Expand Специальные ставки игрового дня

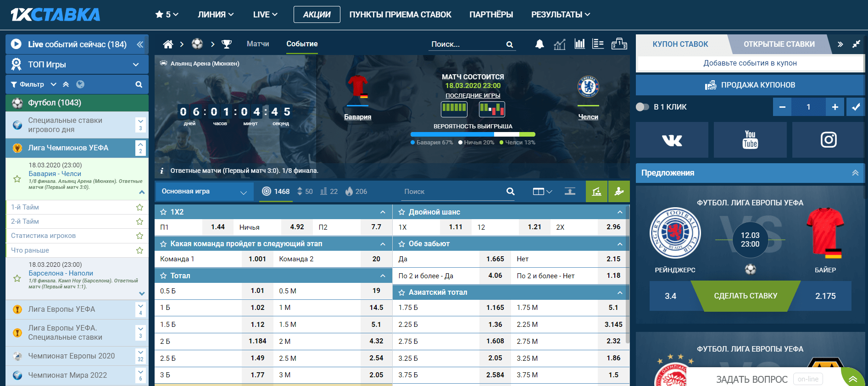tap(140, 125)
